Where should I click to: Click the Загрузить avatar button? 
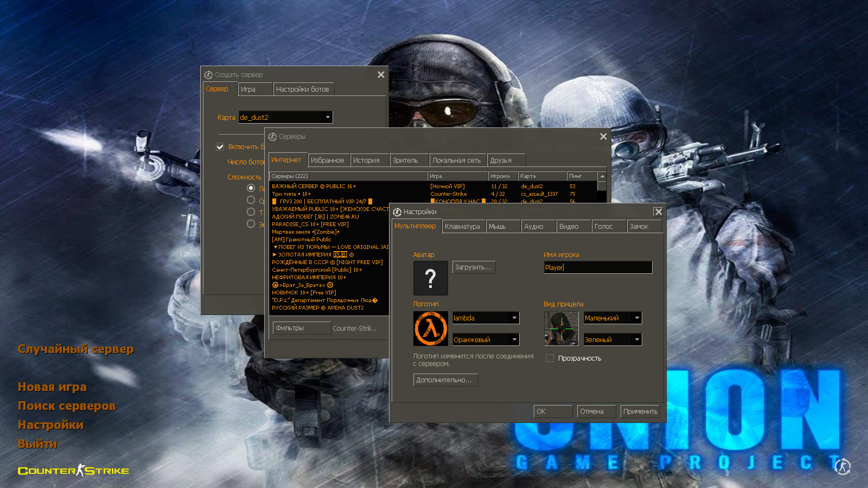473,267
